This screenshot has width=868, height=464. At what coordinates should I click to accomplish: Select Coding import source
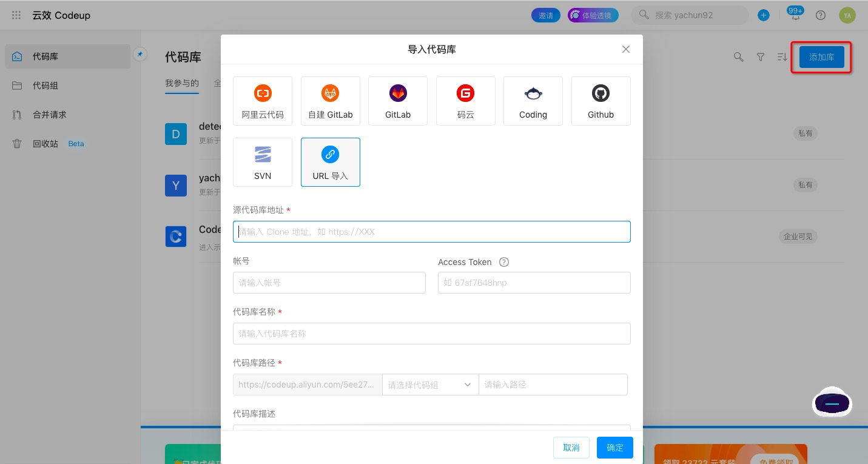click(533, 101)
